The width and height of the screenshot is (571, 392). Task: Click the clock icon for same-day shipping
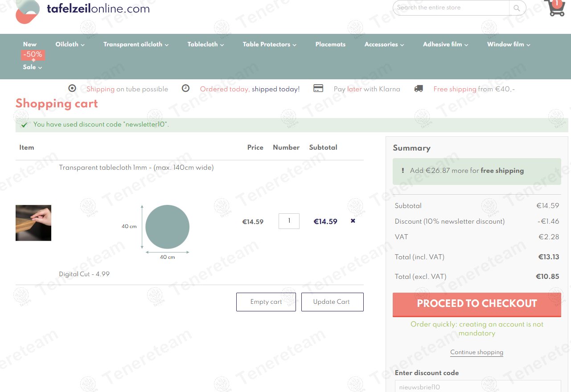pos(186,88)
